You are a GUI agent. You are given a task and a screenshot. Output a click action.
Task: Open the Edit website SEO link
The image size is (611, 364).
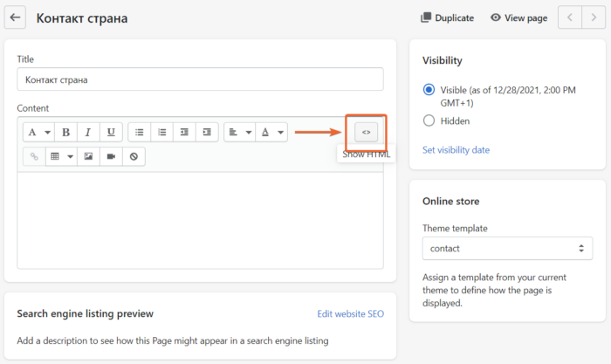click(x=350, y=314)
